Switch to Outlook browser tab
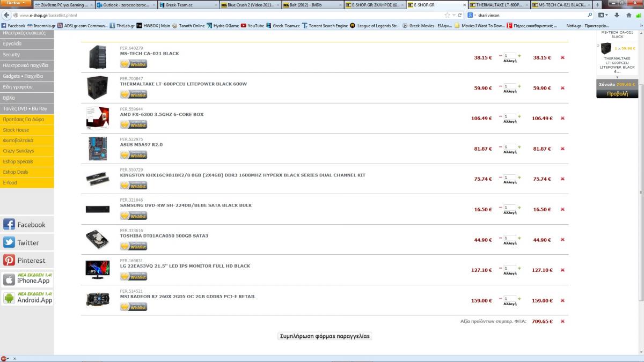This screenshot has width=644, height=362. coord(127,4)
